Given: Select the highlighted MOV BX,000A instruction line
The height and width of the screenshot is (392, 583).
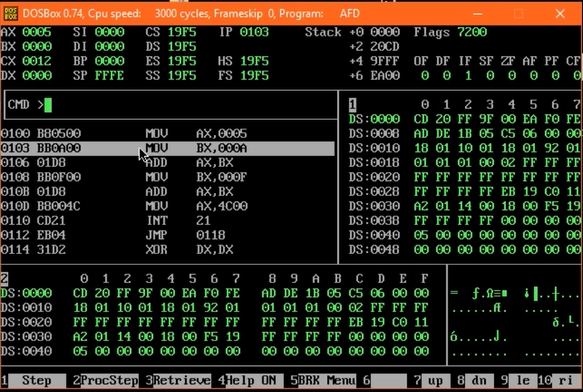Looking at the screenshot, I should [x=167, y=148].
